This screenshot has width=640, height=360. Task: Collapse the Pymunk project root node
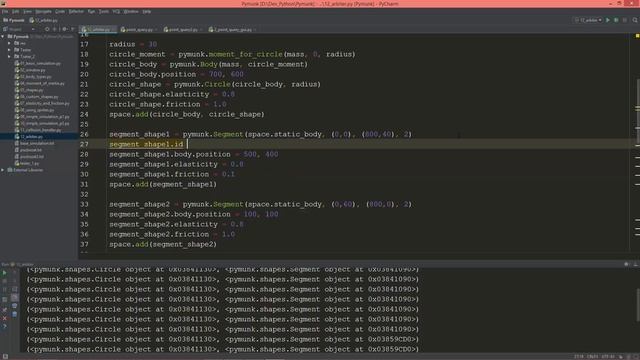pyautogui.click(x=3, y=37)
